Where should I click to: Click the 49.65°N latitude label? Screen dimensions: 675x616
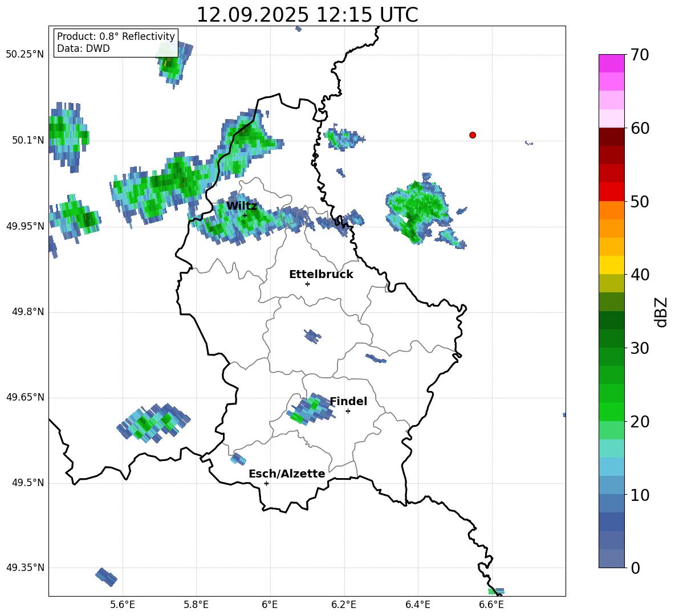click(x=25, y=397)
